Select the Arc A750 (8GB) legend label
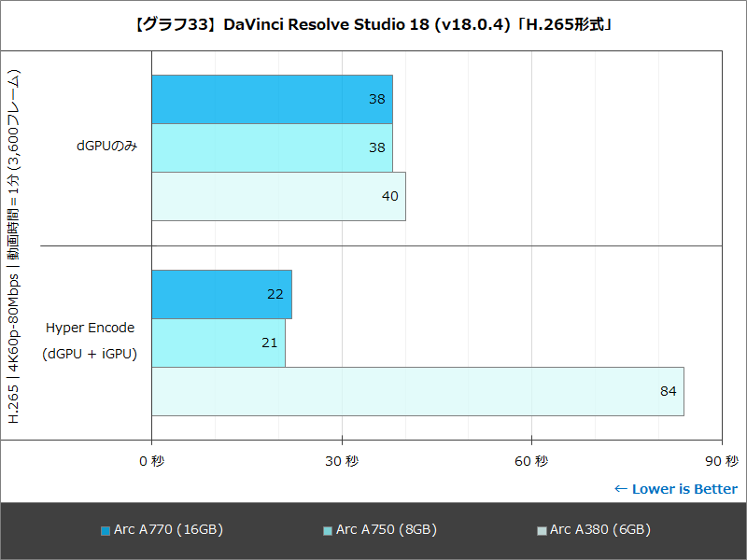 pyautogui.click(x=387, y=529)
